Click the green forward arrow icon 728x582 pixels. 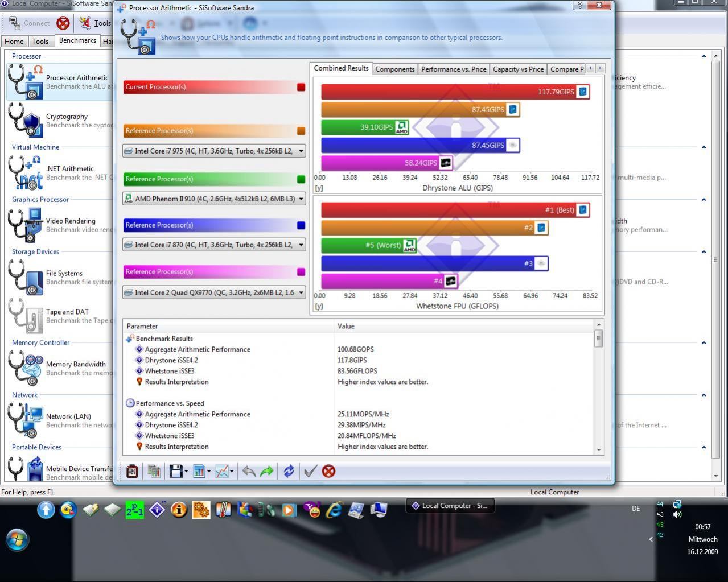[267, 471]
